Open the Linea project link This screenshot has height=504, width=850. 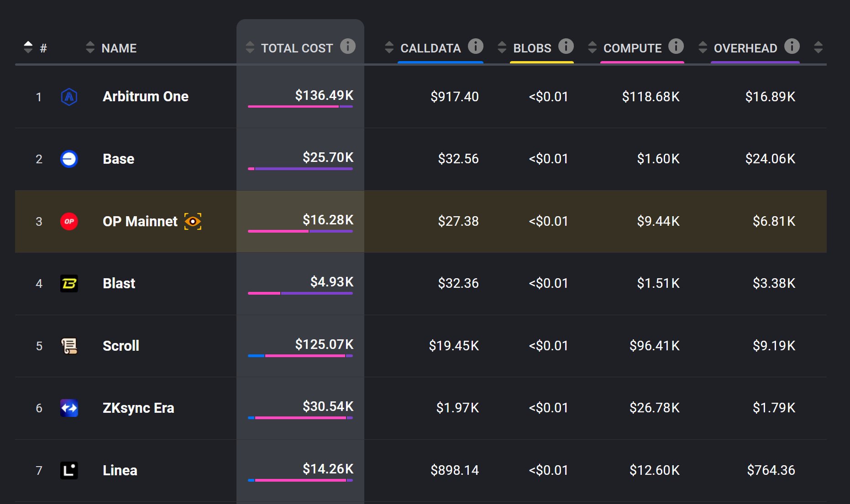(x=120, y=470)
